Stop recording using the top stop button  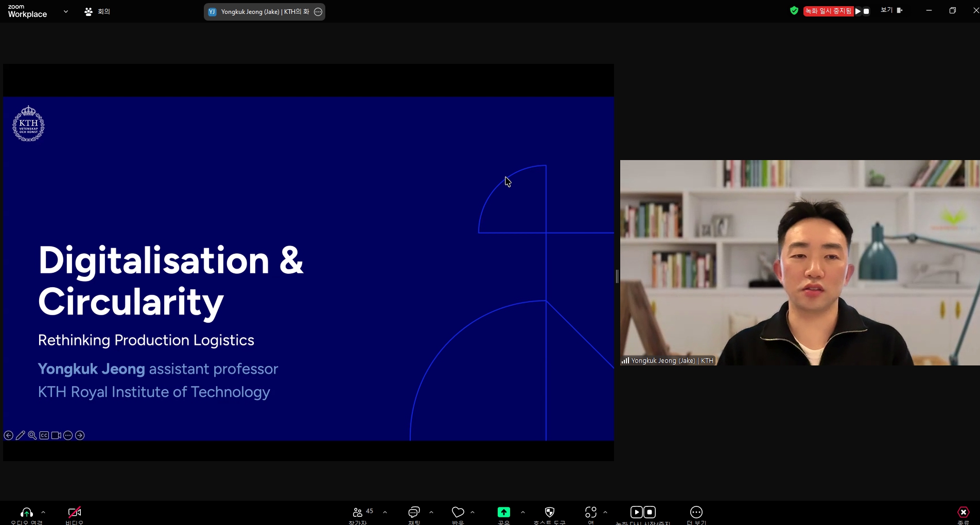[x=866, y=11]
